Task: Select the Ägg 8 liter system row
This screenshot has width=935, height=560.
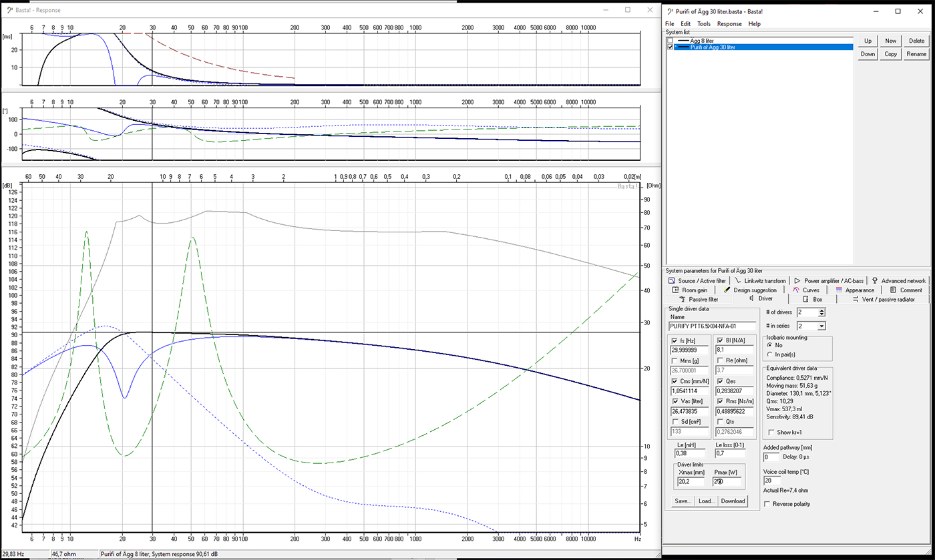Action: [760, 41]
